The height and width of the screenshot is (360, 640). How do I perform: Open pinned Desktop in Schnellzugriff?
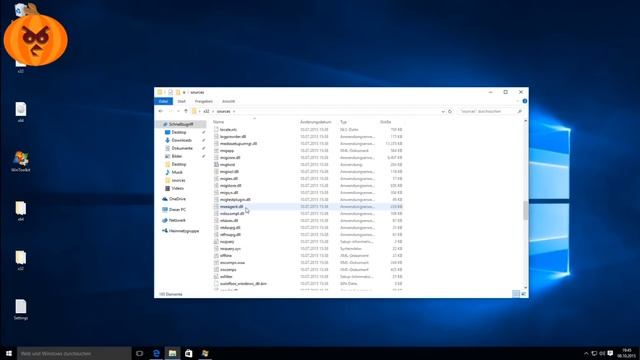[x=179, y=132]
